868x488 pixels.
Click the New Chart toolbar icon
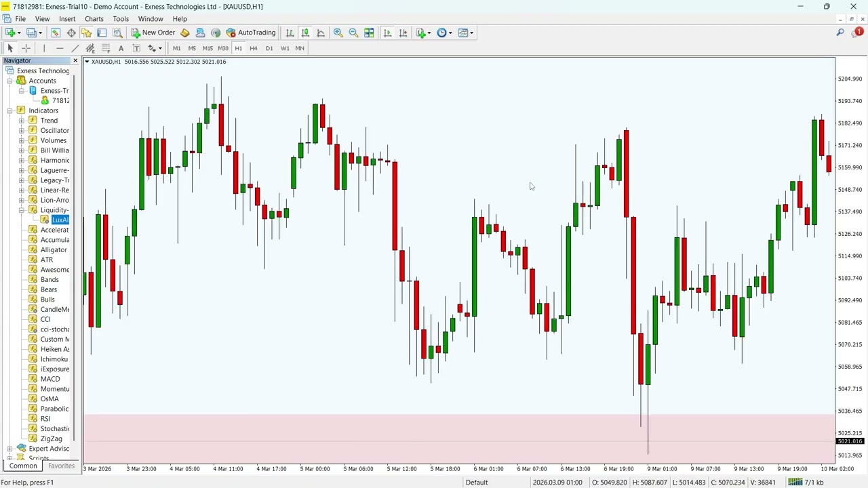click(10, 33)
